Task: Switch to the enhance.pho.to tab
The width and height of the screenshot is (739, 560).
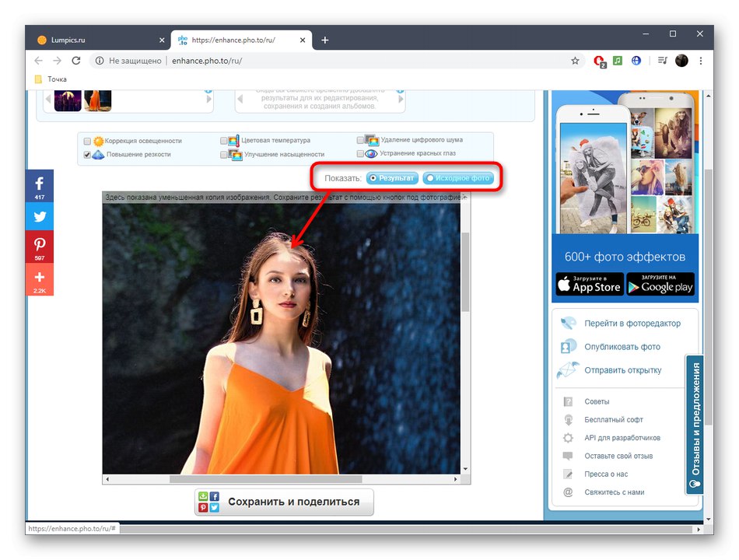Action: pyautogui.click(x=241, y=40)
